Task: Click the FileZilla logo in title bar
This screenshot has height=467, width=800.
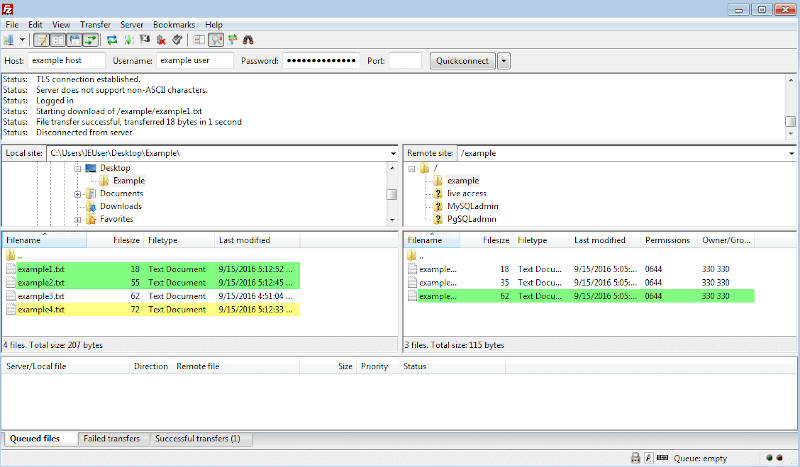Action: [8, 9]
